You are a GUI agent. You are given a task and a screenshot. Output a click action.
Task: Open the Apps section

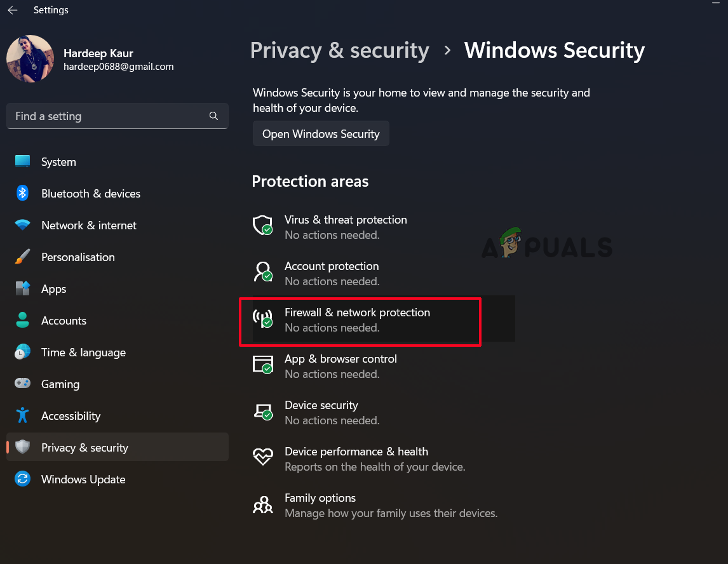(54, 288)
